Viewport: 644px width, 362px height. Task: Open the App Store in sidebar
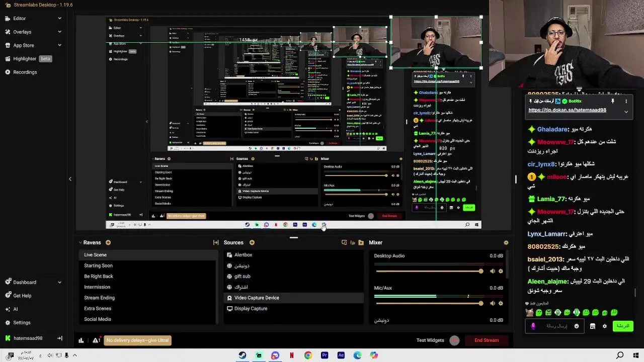[23, 45]
